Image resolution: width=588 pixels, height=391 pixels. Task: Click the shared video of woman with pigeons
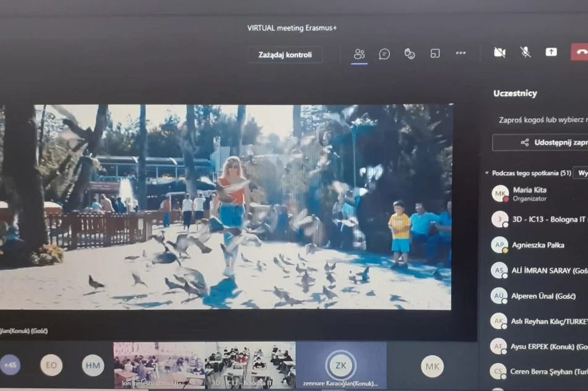226,207
